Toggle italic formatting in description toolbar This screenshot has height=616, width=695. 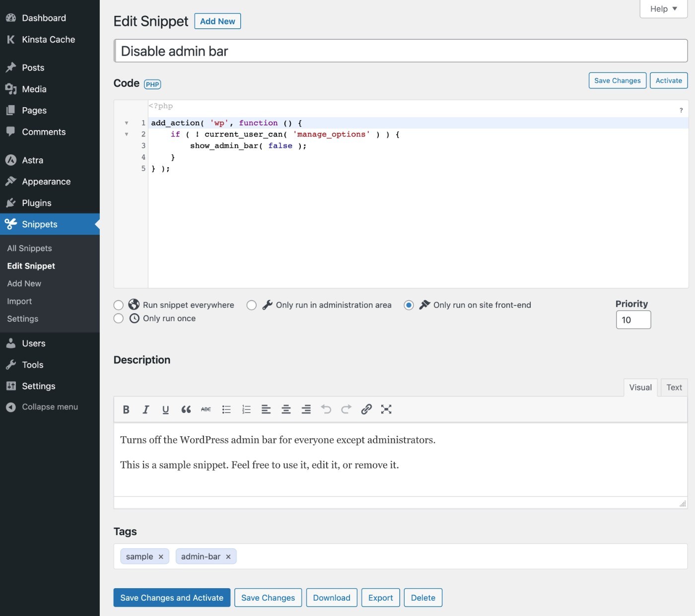(x=145, y=409)
